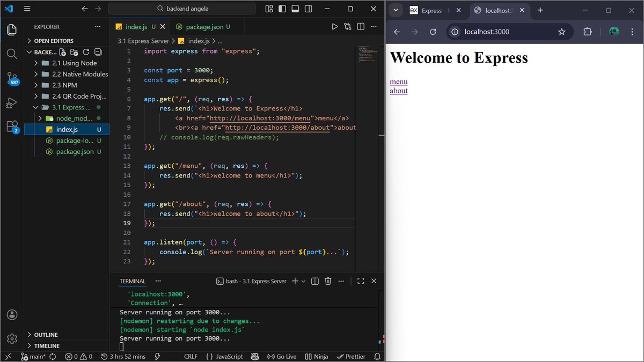Toggle the notifications bell
This screenshot has height=362, width=644.
tap(377, 356)
